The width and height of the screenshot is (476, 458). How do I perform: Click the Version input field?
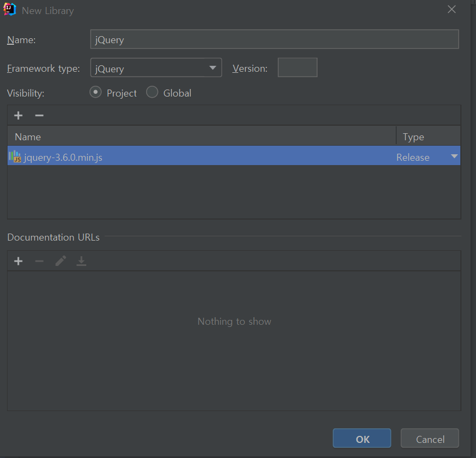click(298, 67)
